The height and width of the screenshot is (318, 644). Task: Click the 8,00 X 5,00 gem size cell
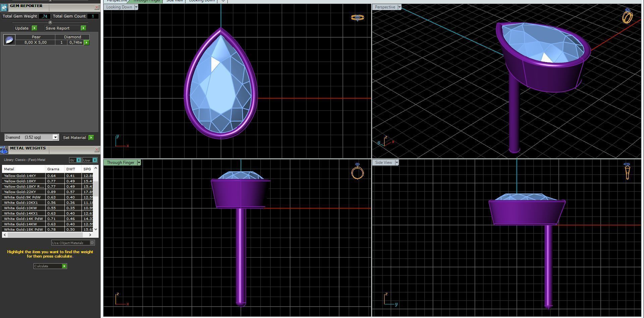36,42
